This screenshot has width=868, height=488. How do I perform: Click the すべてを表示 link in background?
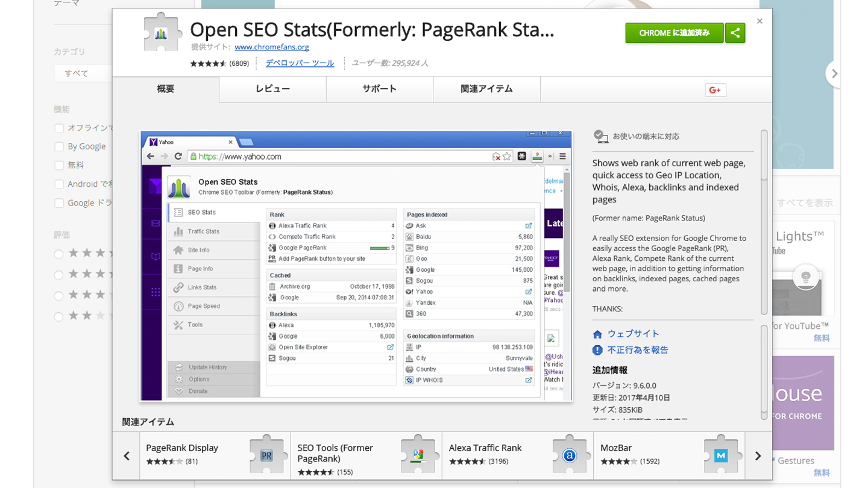pos(805,203)
